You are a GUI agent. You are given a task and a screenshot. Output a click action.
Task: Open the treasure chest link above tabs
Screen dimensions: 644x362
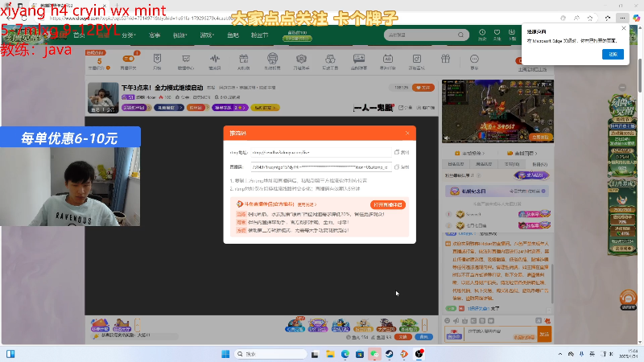point(522,153)
